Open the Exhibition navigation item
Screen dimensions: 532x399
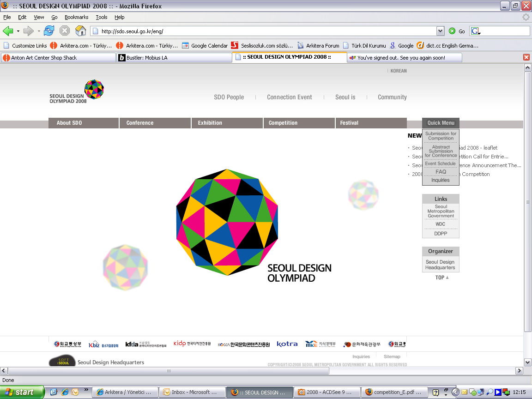pyautogui.click(x=227, y=123)
